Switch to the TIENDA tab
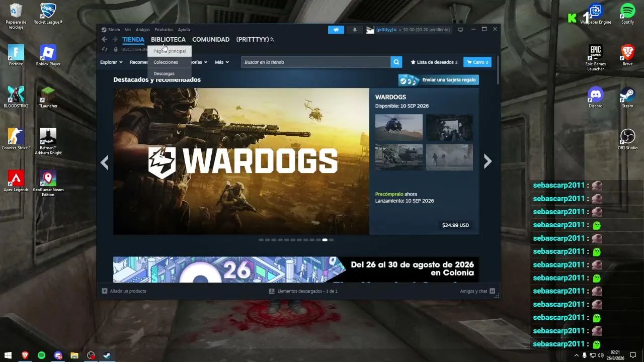 click(x=133, y=39)
